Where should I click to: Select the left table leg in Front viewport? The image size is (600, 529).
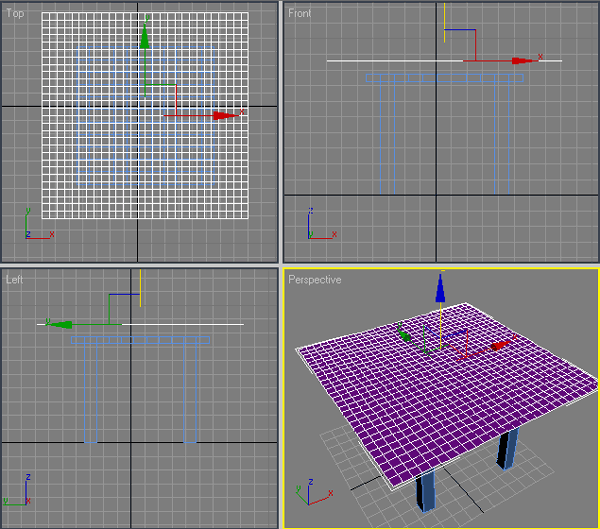tap(387, 135)
